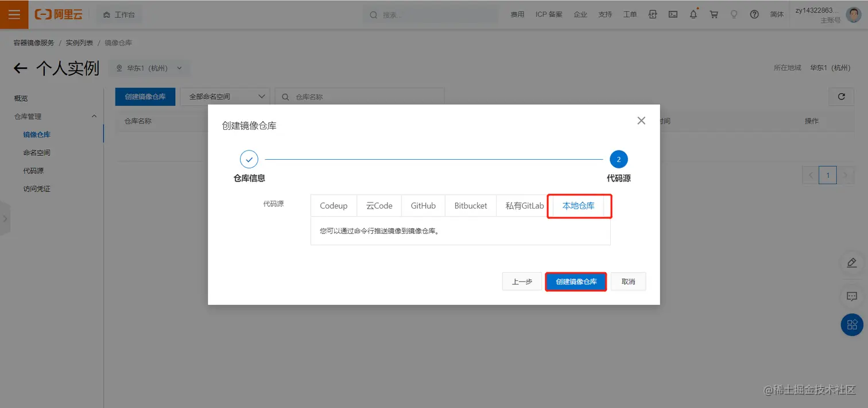Open the notifications bell
This screenshot has width=868, height=408.
693,14
